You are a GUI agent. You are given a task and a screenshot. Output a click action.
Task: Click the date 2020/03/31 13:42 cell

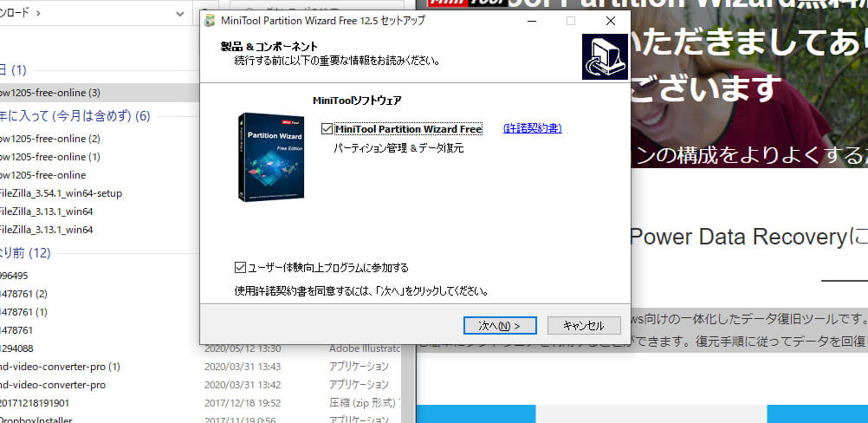[x=242, y=385]
